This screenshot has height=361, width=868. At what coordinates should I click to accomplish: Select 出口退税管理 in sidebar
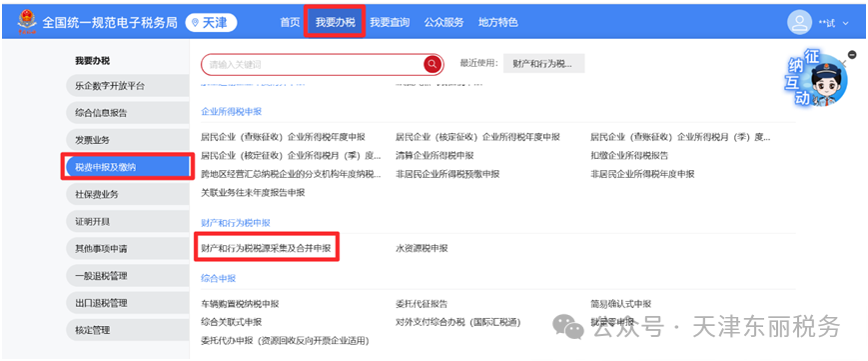[127, 303]
